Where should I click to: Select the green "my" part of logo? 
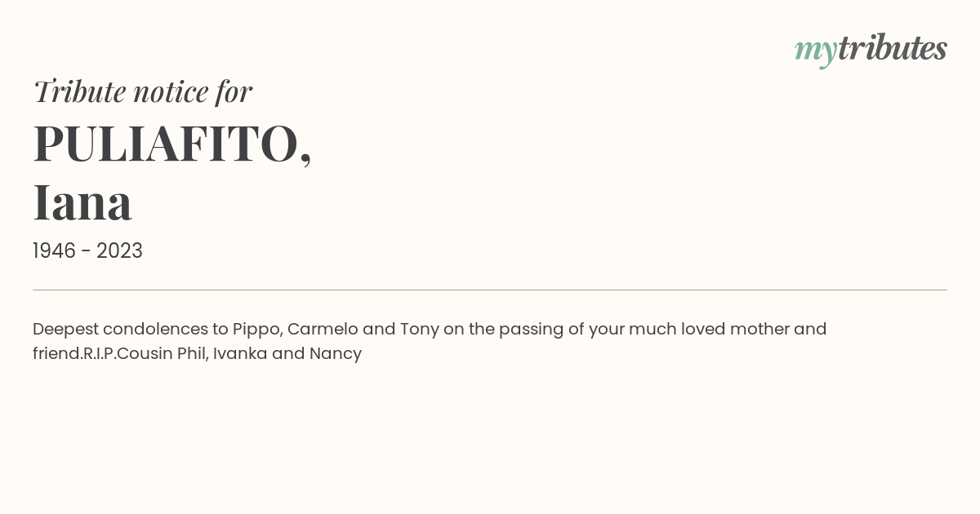[815, 52]
